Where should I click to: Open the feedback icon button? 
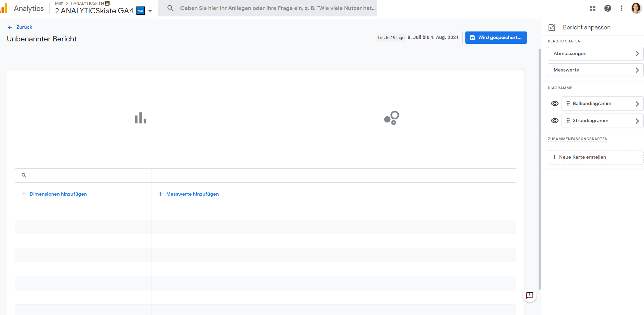coord(530,295)
